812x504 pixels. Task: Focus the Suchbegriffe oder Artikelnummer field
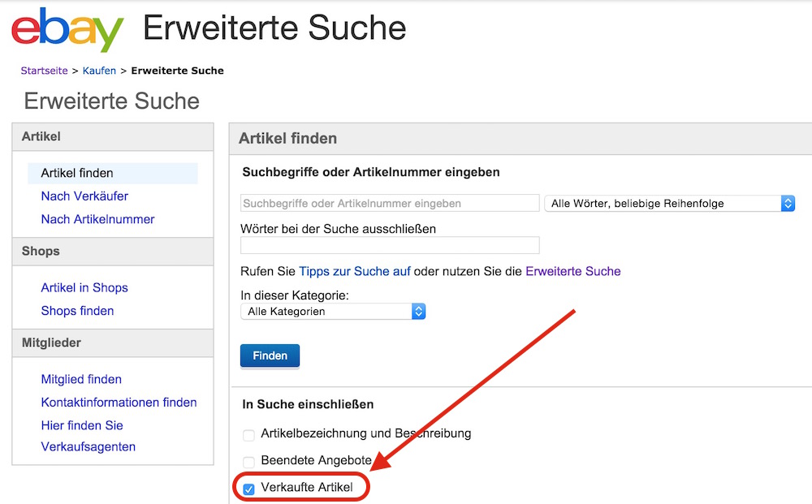tap(390, 204)
